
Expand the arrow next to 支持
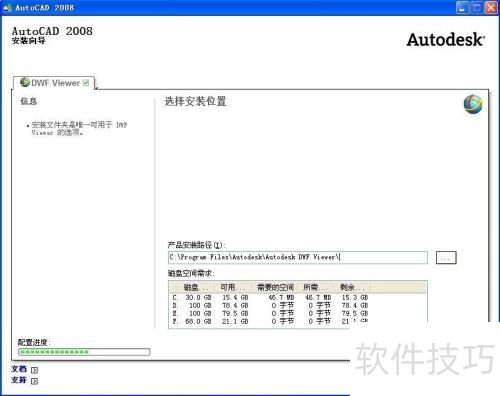[34, 381]
